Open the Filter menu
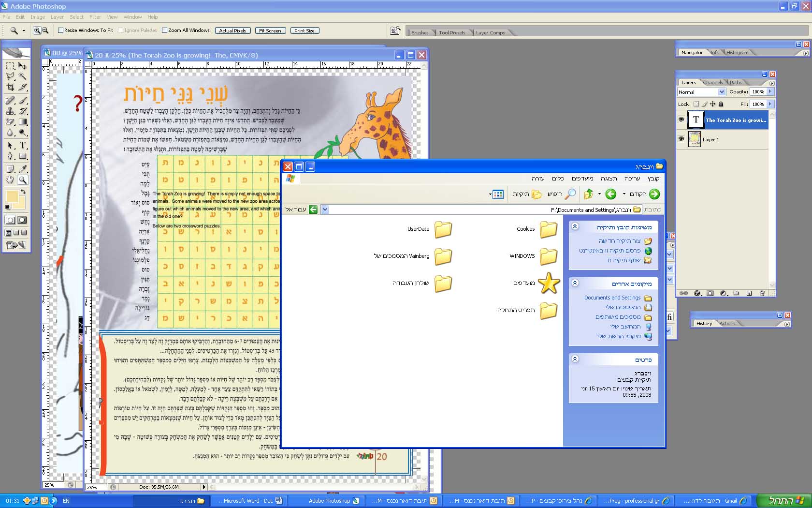812x508 pixels. tap(95, 17)
